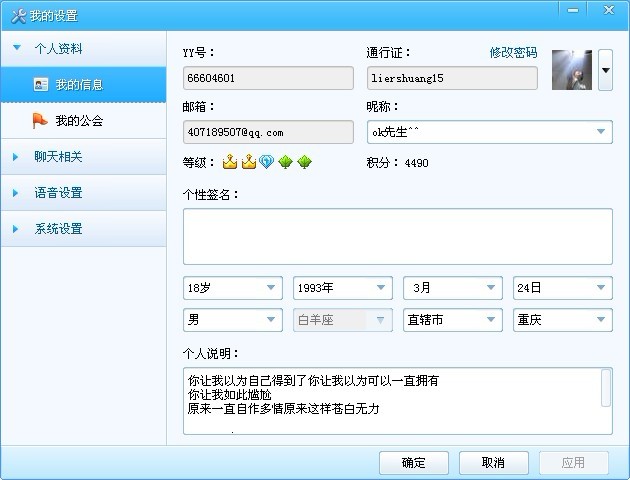This screenshot has width=630, height=480.
Task: Click the second gold crown level icon
Action: coord(249,162)
